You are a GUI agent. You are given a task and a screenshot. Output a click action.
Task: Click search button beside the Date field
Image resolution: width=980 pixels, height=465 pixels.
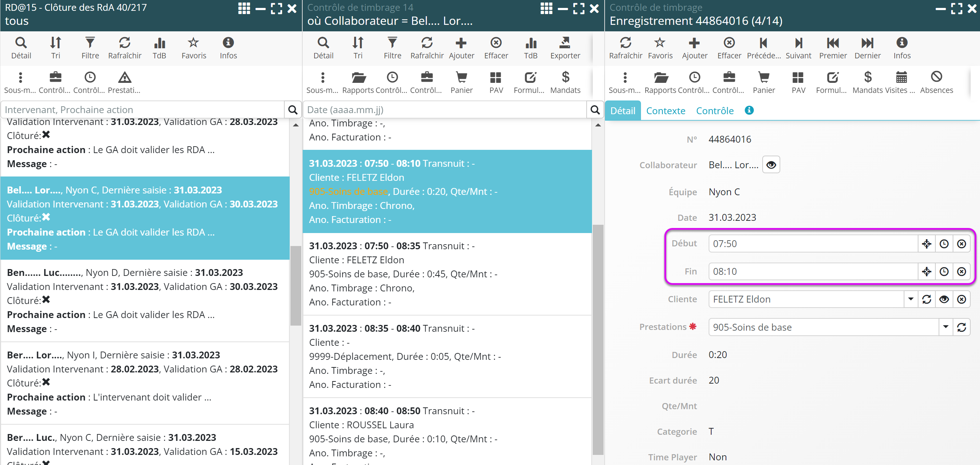click(595, 110)
